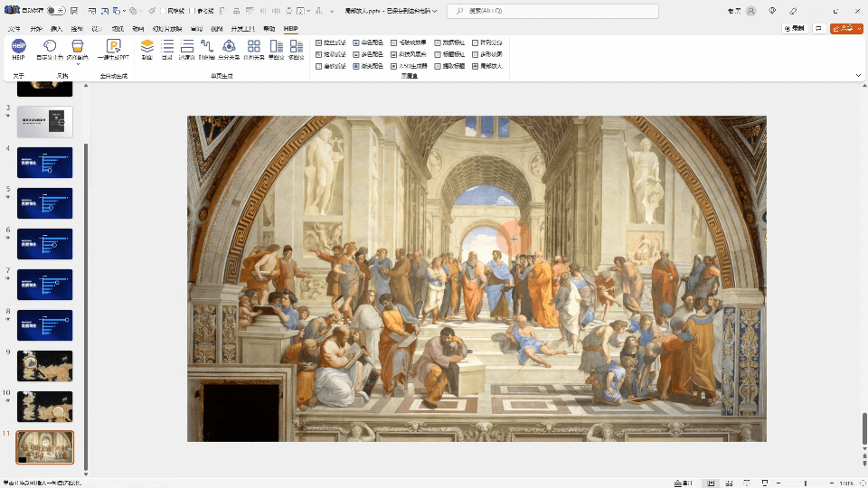Screen dimensions: 868x488
Task: Generate a 目录 contents page
Action: point(167,49)
